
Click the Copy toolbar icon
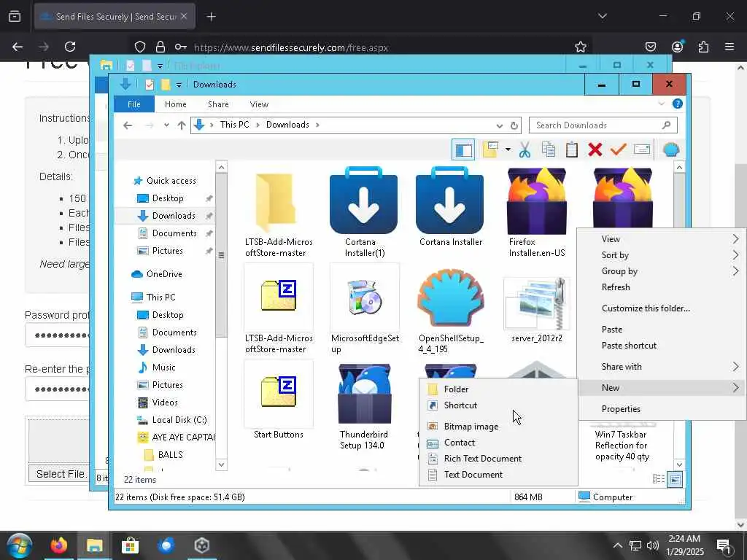[x=549, y=150]
